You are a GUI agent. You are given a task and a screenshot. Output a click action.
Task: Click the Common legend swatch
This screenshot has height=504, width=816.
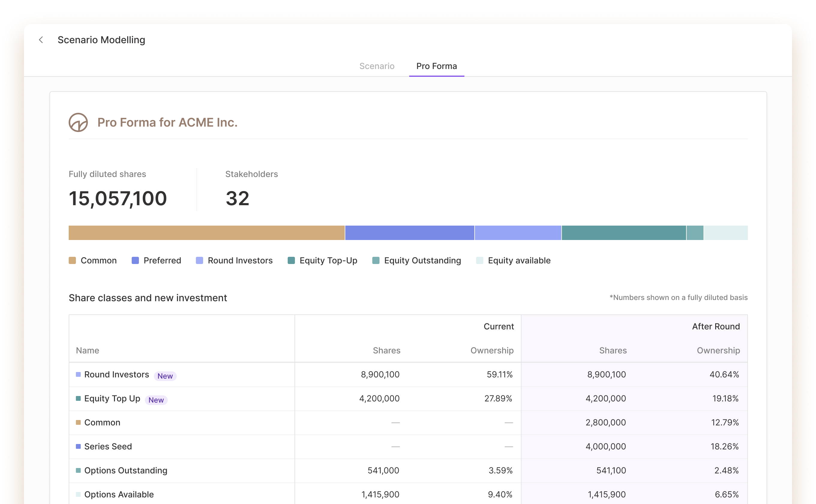click(72, 260)
